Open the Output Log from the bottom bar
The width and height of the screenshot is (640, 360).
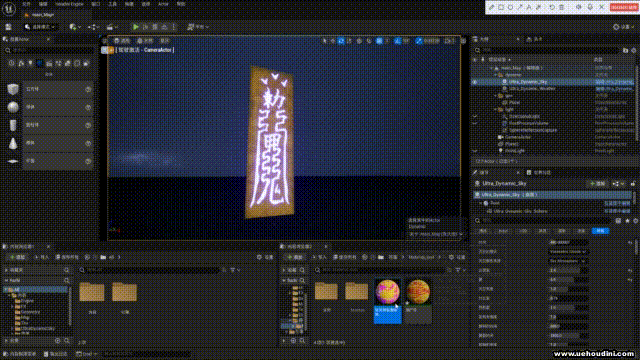[56, 354]
